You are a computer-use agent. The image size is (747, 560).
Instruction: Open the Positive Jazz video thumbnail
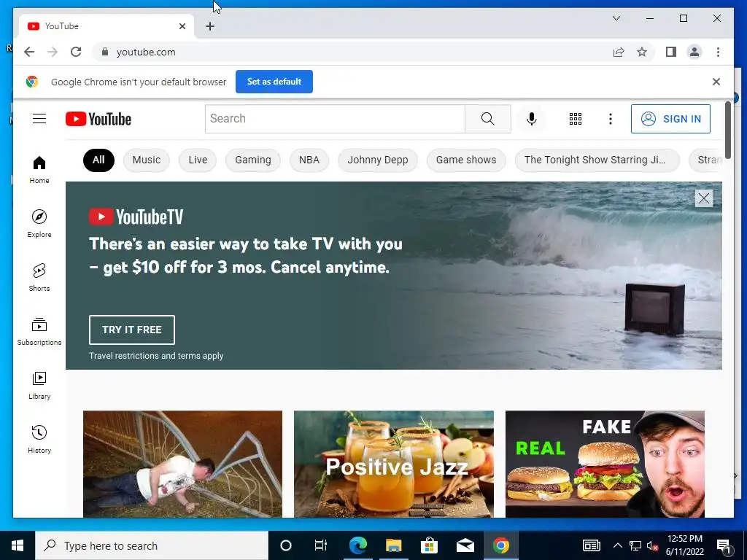coord(394,464)
